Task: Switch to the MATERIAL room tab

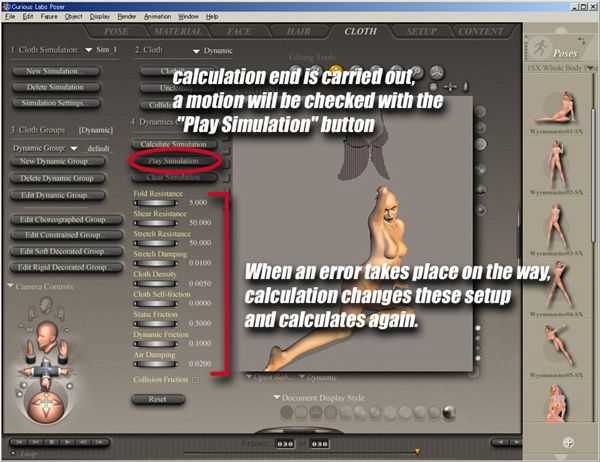Action: click(178, 31)
